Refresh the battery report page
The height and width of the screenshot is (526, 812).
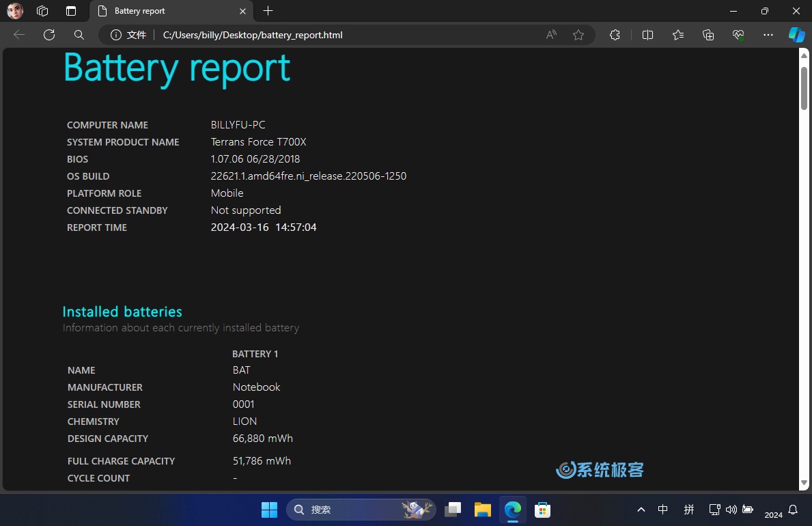click(49, 35)
